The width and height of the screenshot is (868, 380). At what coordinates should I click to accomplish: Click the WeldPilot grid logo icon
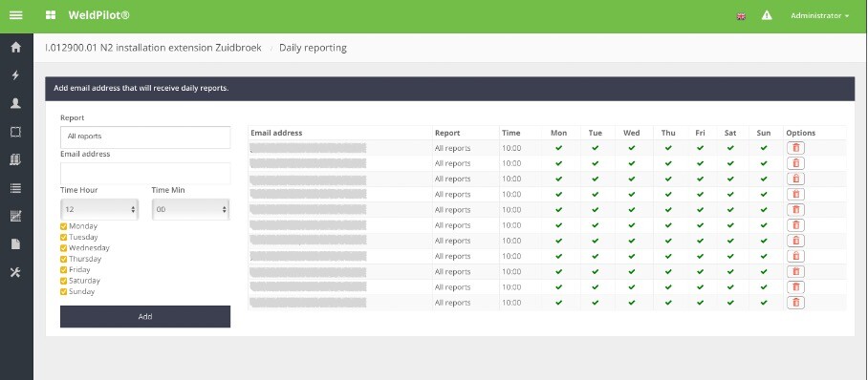[x=51, y=15]
